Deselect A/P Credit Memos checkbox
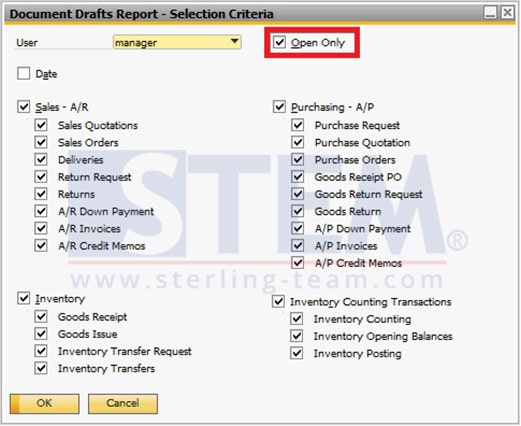521x426 pixels. 298,263
